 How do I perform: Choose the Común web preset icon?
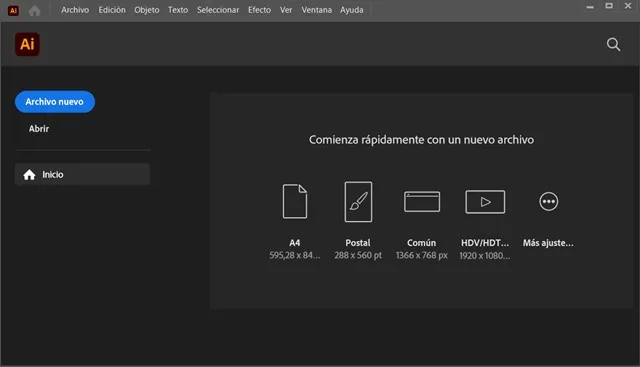coord(422,202)
